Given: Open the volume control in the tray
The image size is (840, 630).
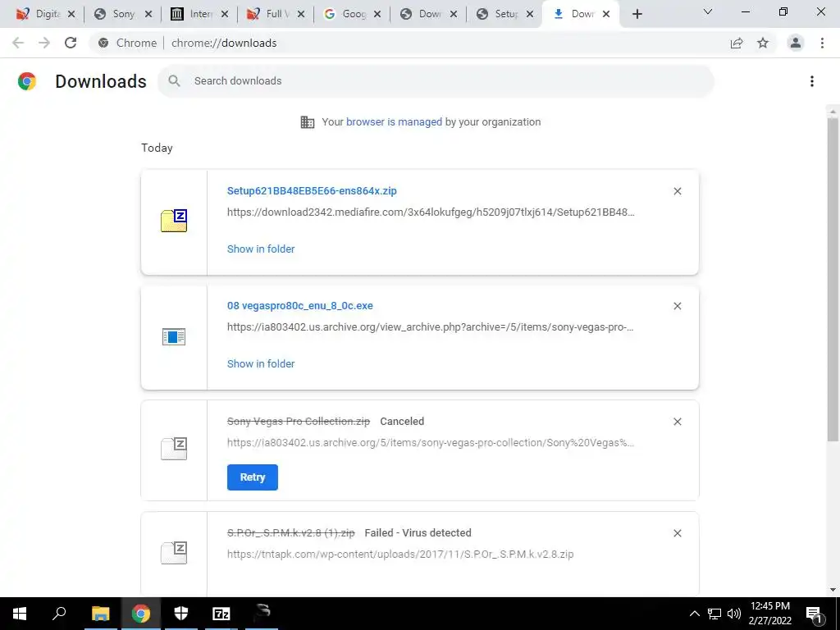Looking at the screenshot, I should coord(734,614).
